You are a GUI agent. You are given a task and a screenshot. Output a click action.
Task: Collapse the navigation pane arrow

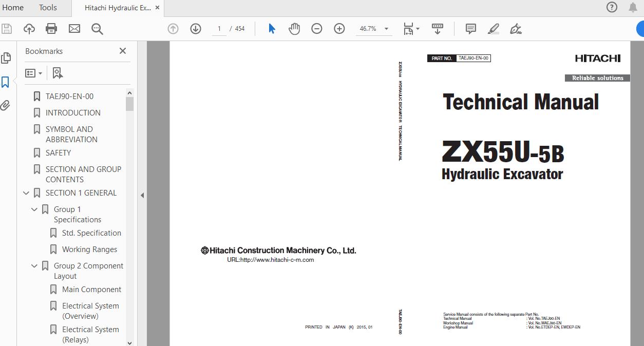click(x=142, y=195)
